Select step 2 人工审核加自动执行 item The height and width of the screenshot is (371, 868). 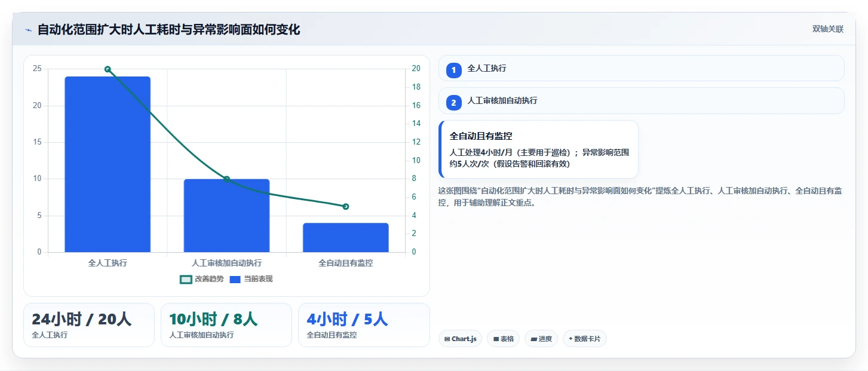pyautogui.click(x=641, y=101)
